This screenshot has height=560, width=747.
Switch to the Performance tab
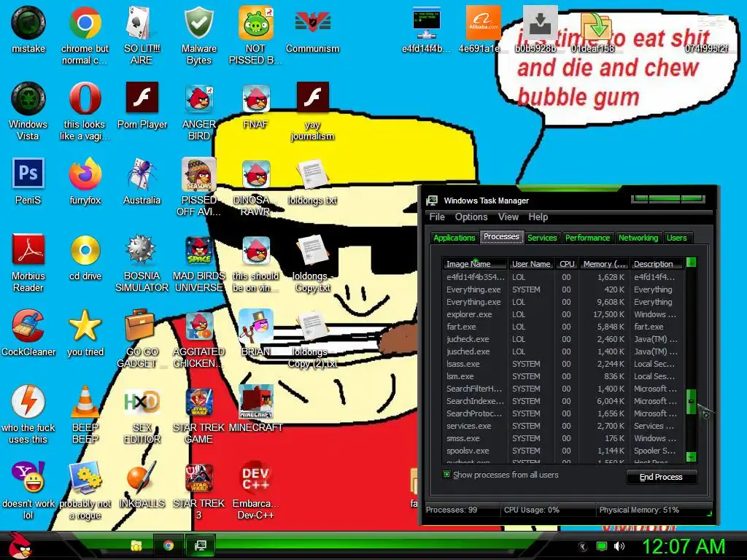pos(587,238)
